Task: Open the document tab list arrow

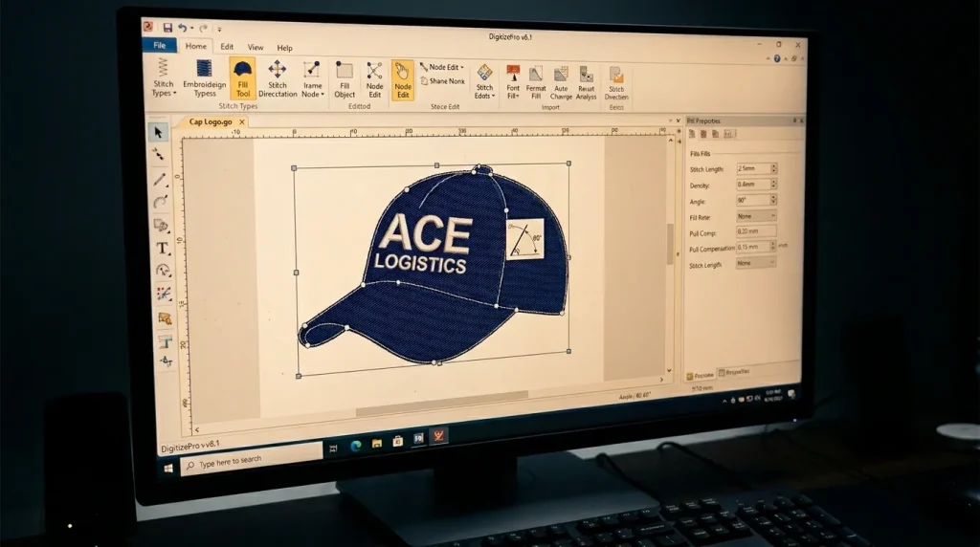Action: [x=670, y=120]
